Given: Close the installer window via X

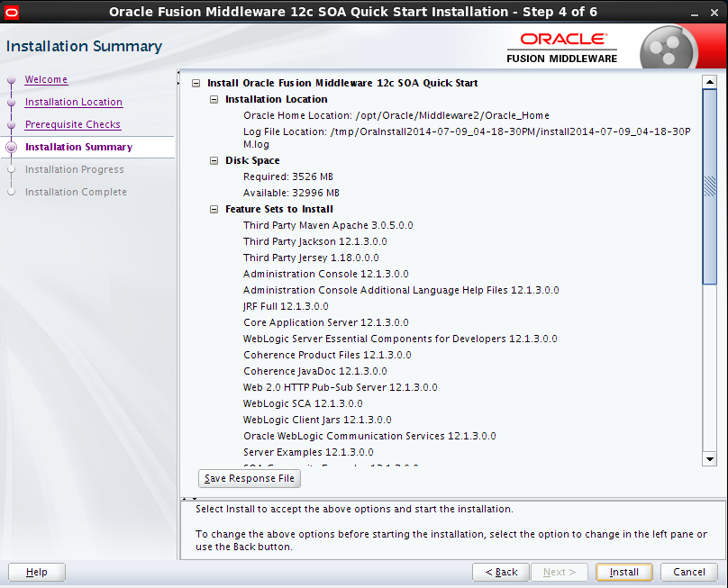Looking at the screenshot, I should tap(714, 13).
